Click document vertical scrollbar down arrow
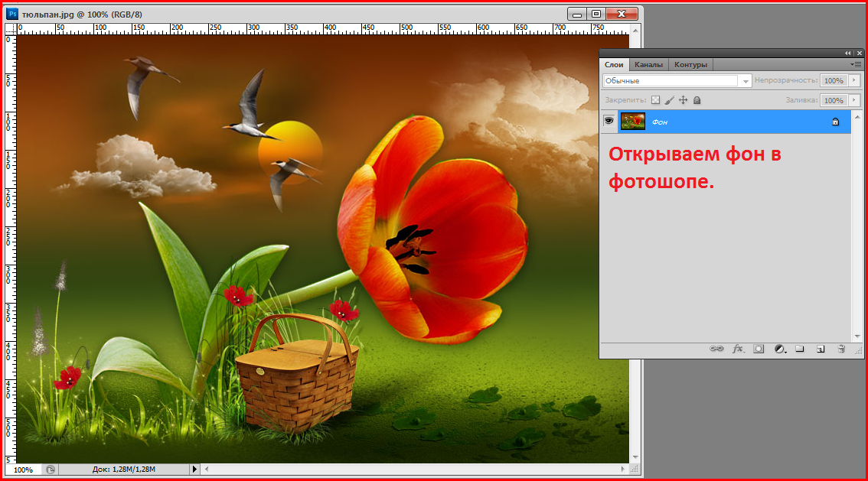Image resolution: width=868 pixels, height=481 pixels. tap(635, 458)
